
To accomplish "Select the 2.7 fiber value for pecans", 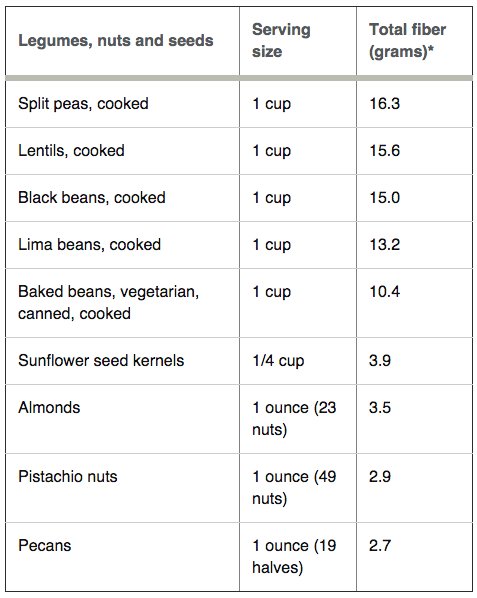I will 380,546.
